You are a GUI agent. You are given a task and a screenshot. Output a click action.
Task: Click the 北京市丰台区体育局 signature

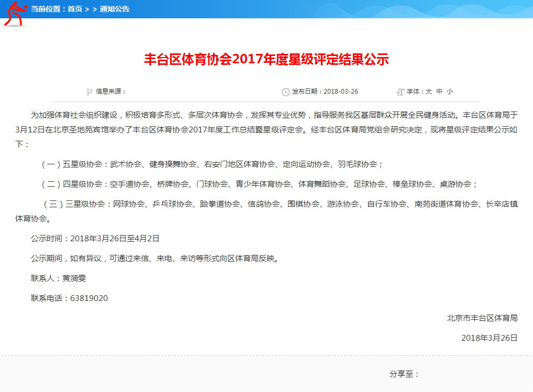[x=482, y=318]
